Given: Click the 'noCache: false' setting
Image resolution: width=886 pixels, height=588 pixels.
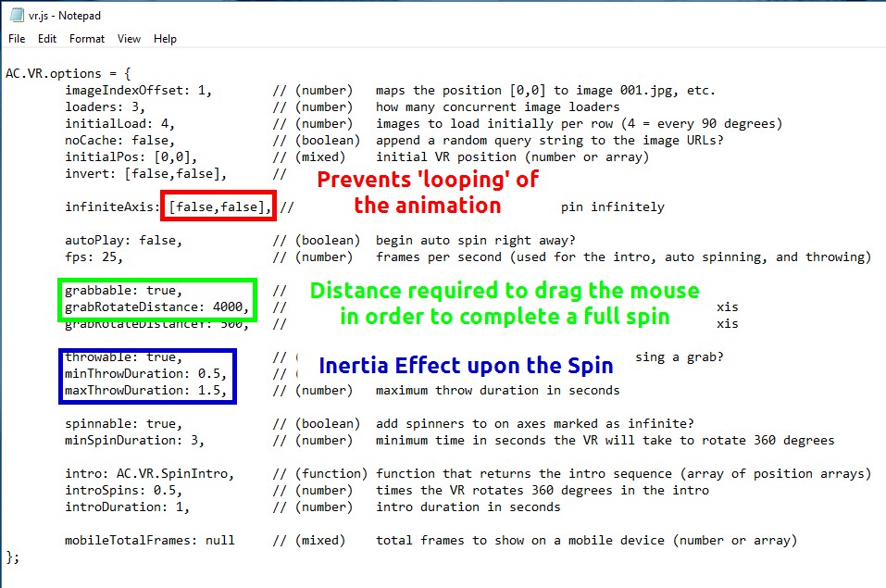Looking at the screenshot, I should tap(116, 140).
